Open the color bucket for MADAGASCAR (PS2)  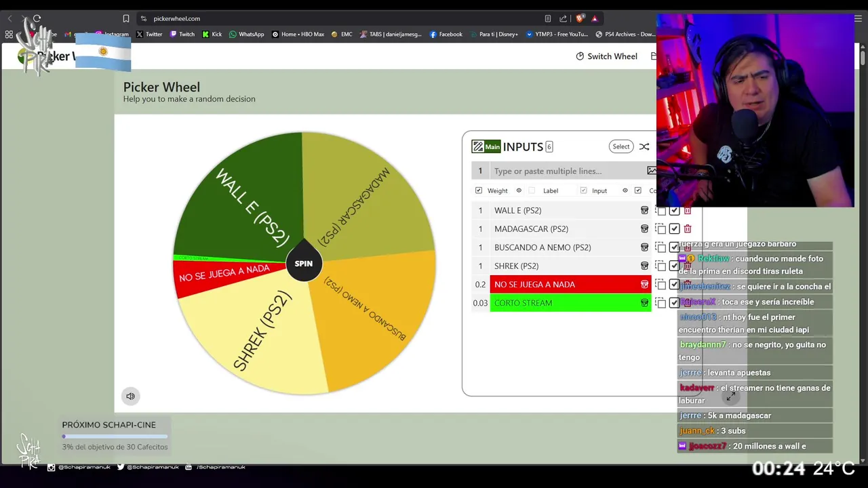click(x=644, y=229)
